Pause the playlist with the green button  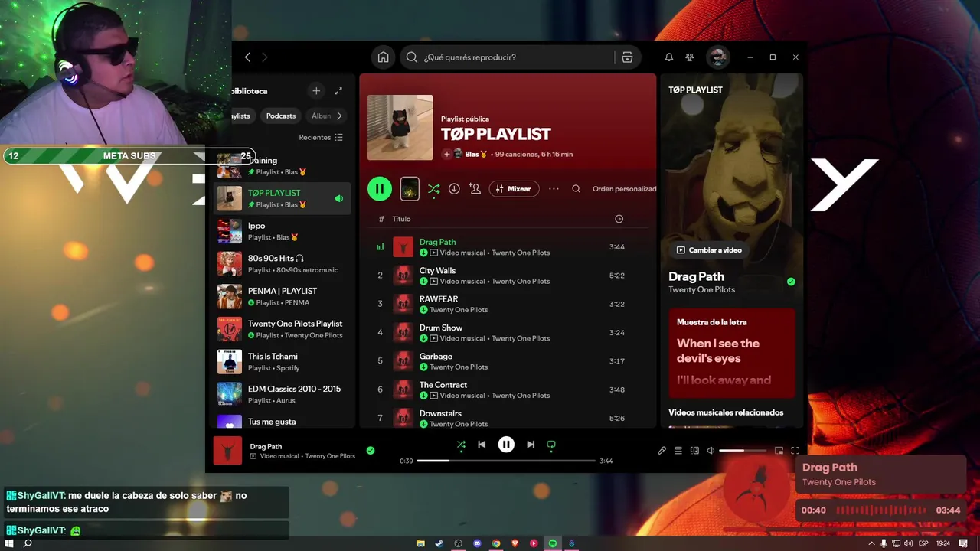click(x=380, y=189)
